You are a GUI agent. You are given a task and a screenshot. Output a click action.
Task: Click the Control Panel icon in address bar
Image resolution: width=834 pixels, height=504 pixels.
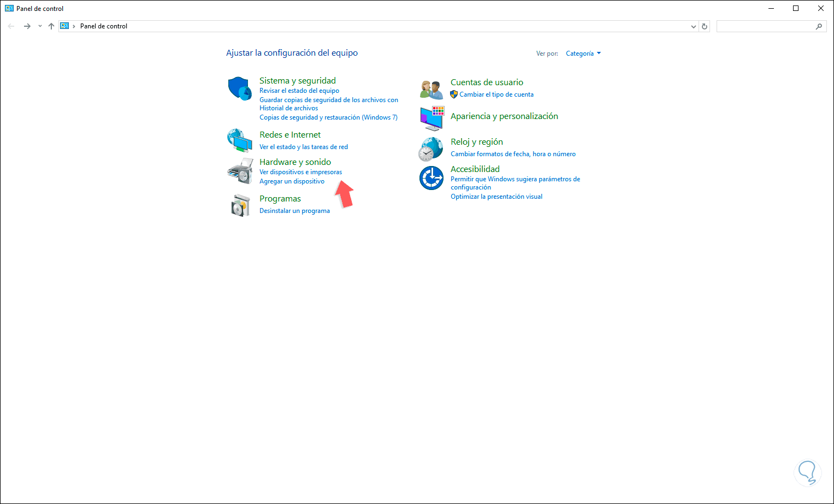click(x=64, y=26)
